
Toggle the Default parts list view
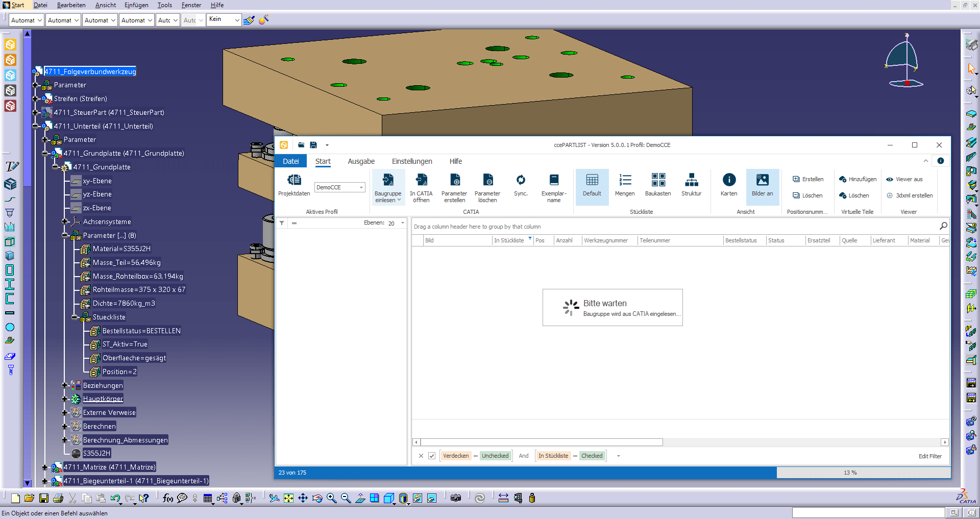592,186
